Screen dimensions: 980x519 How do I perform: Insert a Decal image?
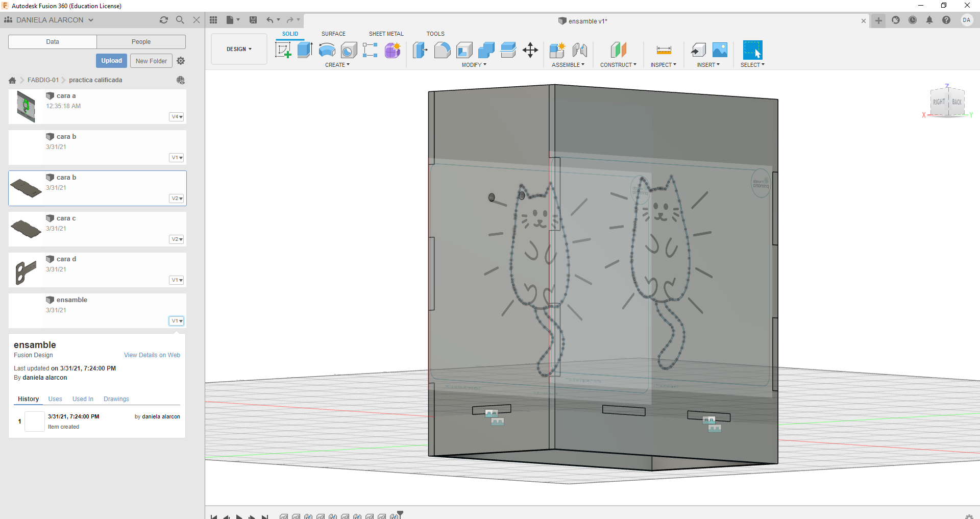pos(720,50)
